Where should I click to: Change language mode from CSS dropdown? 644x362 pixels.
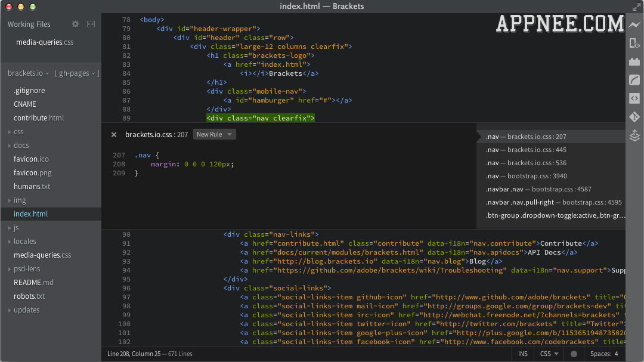549,354
